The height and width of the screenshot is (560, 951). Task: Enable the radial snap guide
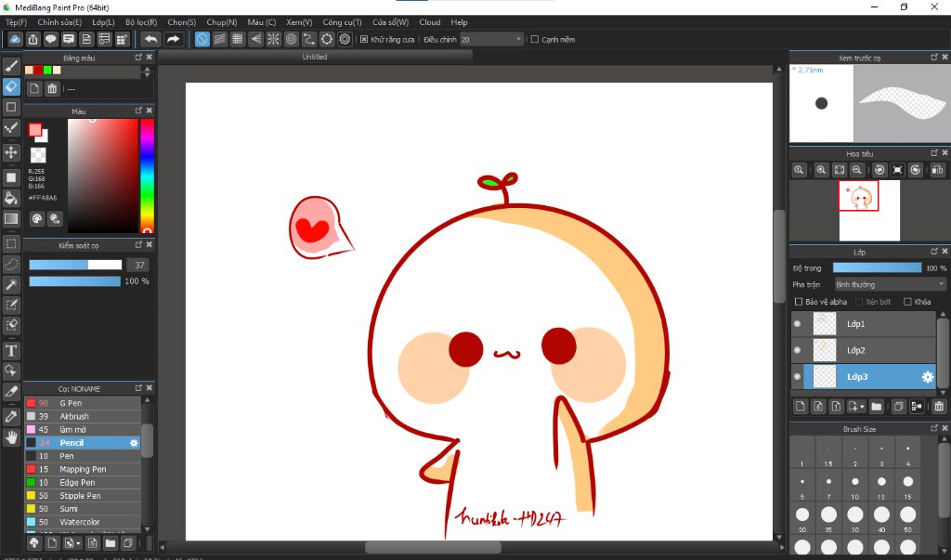point(274,39)
